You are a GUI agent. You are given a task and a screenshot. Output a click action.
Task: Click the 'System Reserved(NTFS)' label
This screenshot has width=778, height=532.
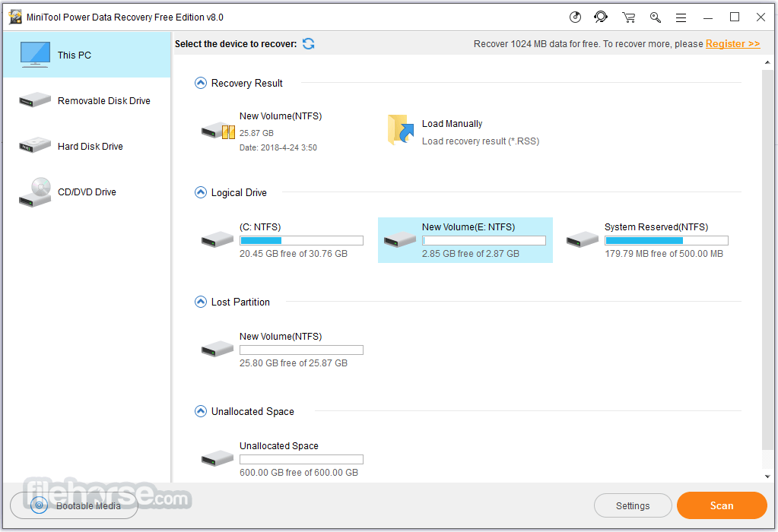[x=656, y=227]
